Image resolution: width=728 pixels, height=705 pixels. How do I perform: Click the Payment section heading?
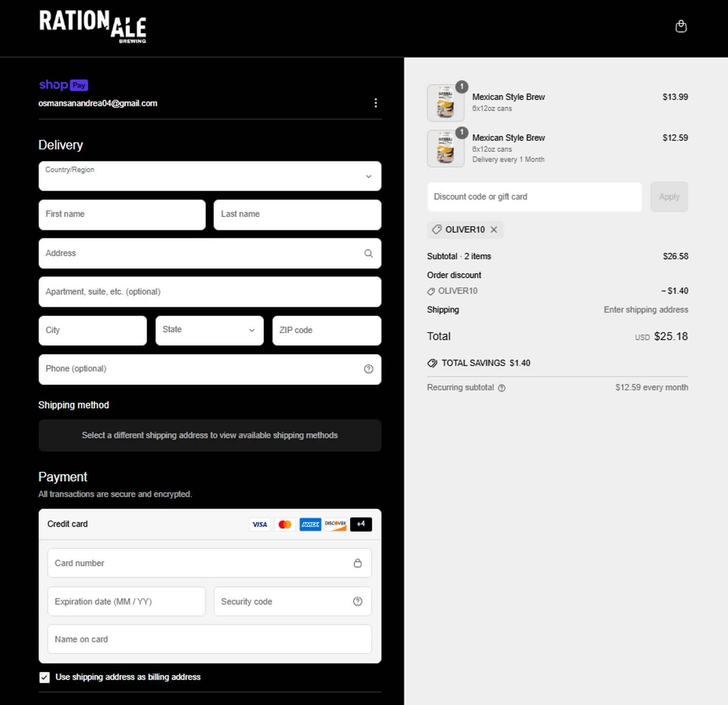point(63,477)
